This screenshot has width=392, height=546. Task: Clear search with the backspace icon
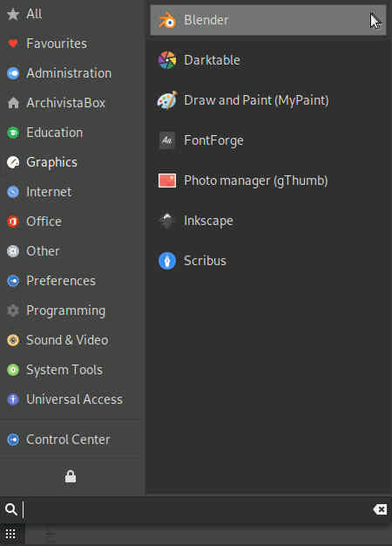coord(380,509)
